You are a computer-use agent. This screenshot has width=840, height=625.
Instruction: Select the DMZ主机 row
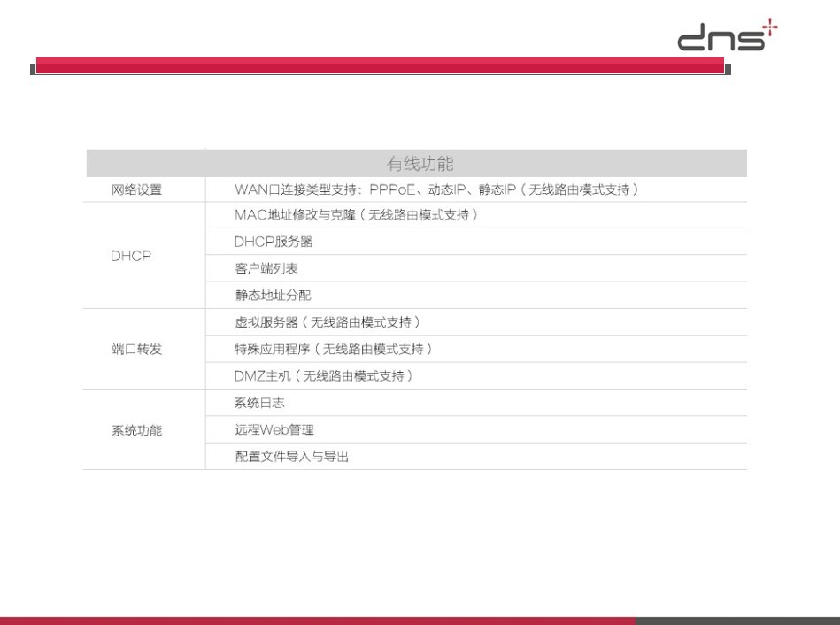pos(324,376)
